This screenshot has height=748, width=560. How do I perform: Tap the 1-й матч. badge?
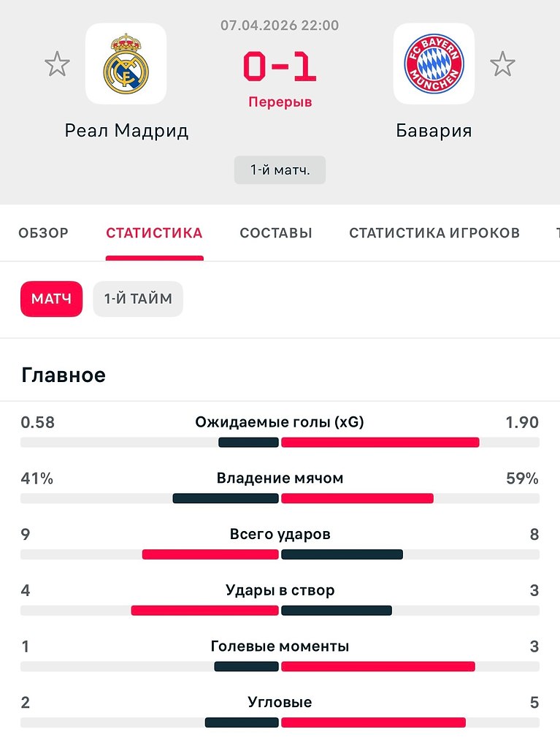pyautogui.click(x=280, y=169)
